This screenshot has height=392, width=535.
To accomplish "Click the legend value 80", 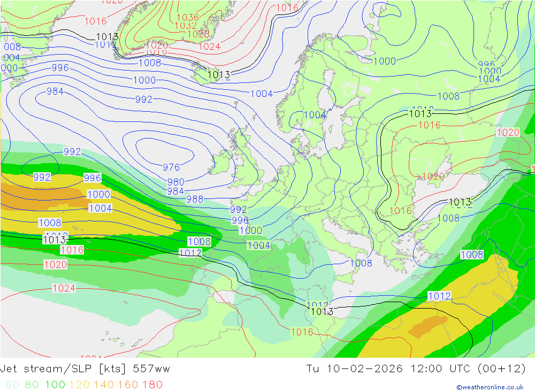I will [x=32, y=385].
